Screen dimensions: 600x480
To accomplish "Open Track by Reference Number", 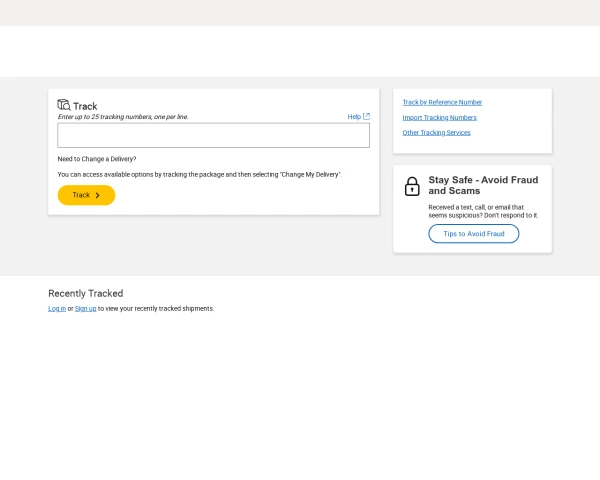I will tap(442, 102).
